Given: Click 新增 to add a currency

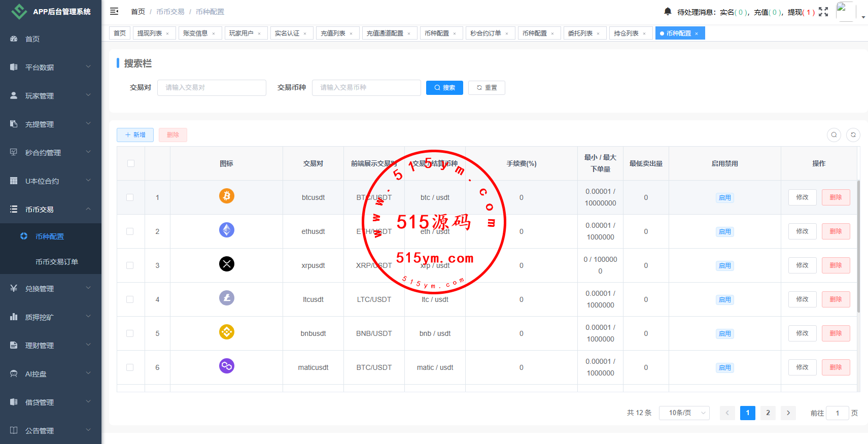Looking at the screenshot, I should [x=135, y=135].
